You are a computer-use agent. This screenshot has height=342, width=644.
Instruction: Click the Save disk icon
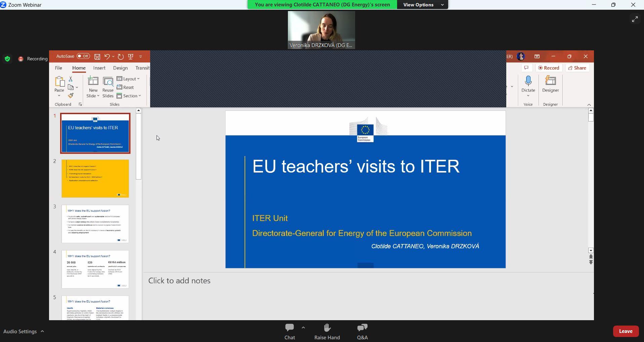(x=97, y=57)
